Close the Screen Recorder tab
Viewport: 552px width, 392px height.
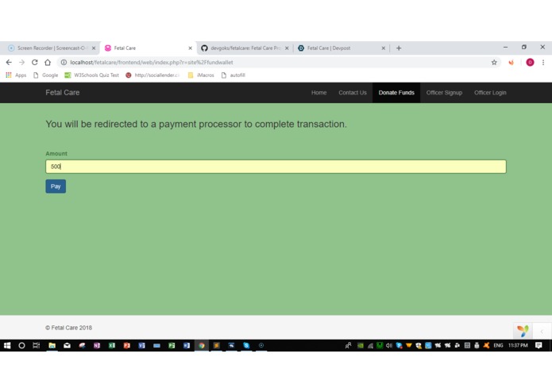[x=94, y=48]
